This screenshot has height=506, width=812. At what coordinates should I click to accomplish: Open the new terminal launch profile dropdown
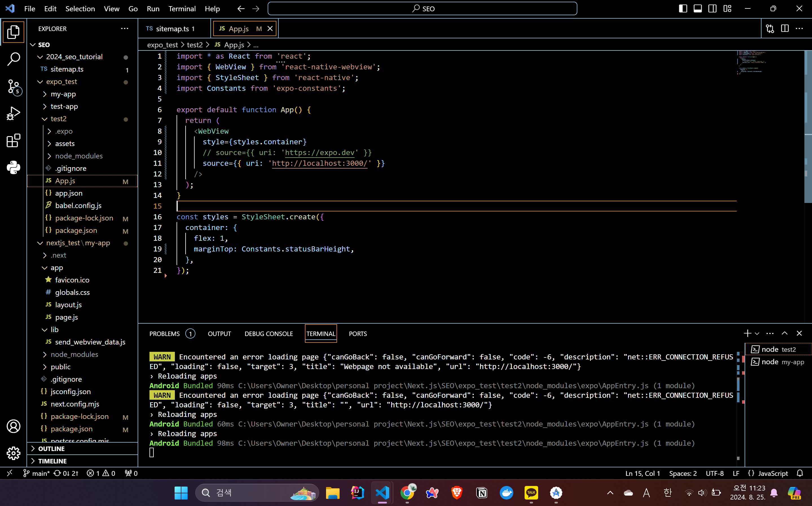tap(757, 334)
